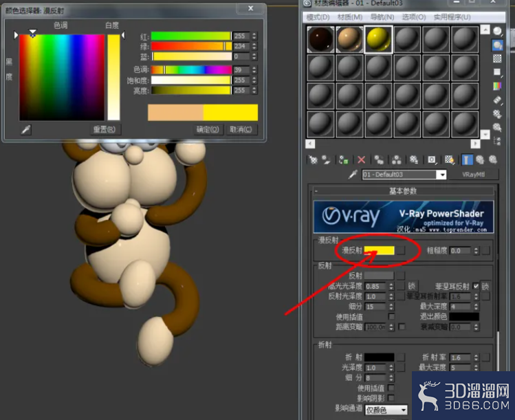Image resolution: width=515 pixels, height=420 pixels.
Task: Open 材质(M) menu
Action: click(350, 17)
